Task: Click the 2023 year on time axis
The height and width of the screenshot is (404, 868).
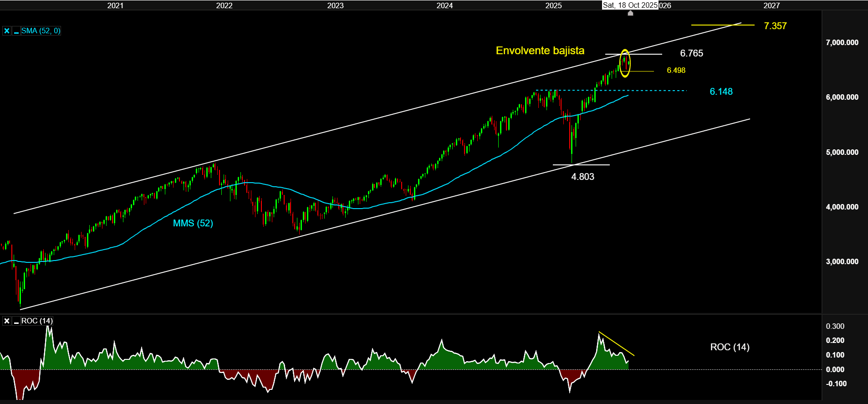Action: click(x=335, y=5)
